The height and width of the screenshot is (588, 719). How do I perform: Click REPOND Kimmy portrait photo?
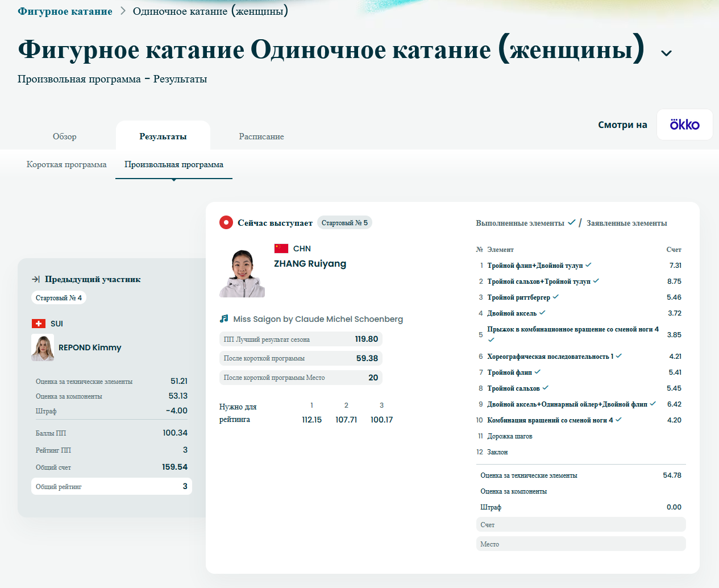point(43,348)
